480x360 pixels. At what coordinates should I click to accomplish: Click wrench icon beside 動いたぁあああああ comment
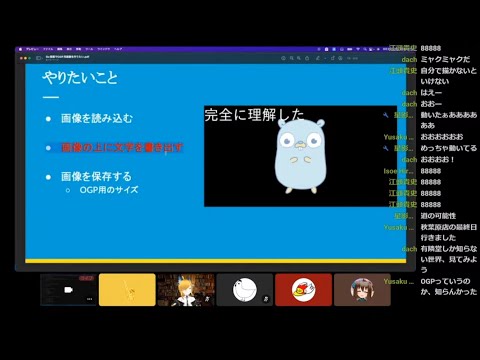[x=386, y=115]
